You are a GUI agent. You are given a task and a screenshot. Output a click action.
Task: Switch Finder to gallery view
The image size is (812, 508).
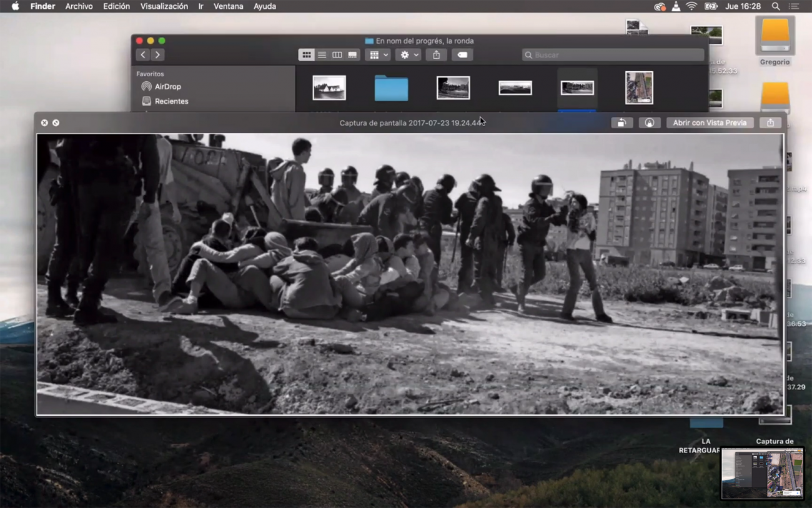(352, 55)
